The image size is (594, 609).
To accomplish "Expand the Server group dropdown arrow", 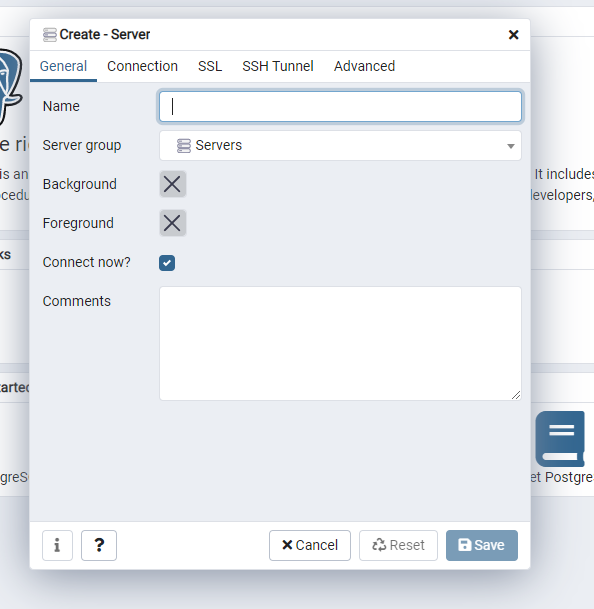I will coord(510,146).
